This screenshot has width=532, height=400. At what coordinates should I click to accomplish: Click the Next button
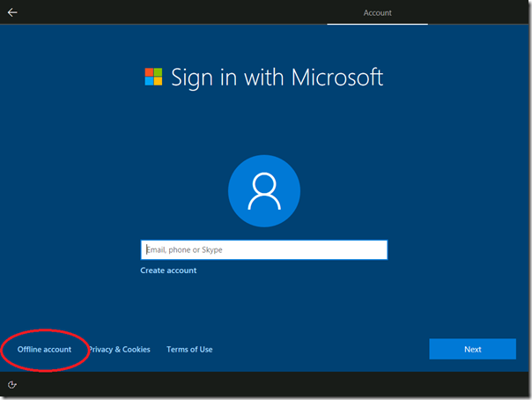tap(473, 349)
